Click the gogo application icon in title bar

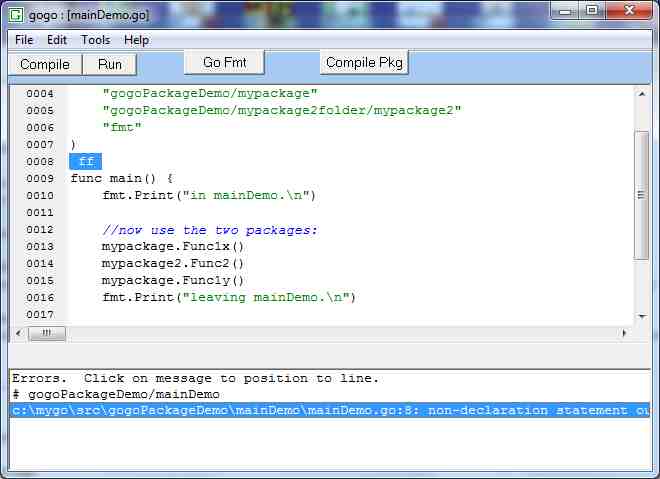pyautogui.click(x=16, y=11)
